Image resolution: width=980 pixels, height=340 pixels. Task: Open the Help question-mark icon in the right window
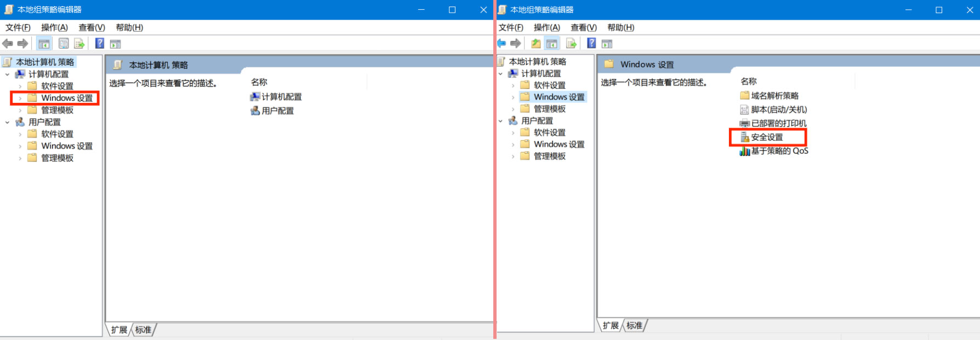pos(591,43)
